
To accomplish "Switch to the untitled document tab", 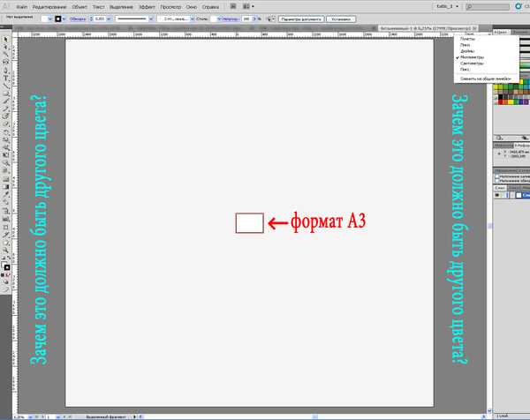I will (x=428, y=29).
